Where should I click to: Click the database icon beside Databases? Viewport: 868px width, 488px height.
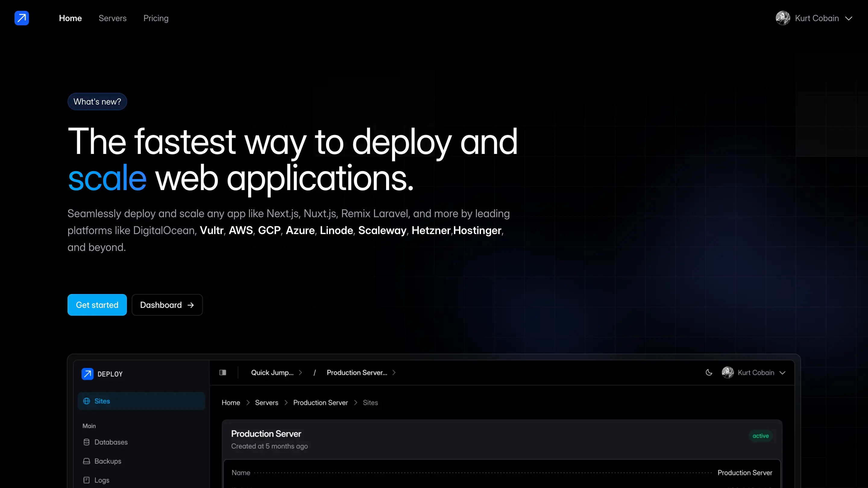(x=86, y=442)
